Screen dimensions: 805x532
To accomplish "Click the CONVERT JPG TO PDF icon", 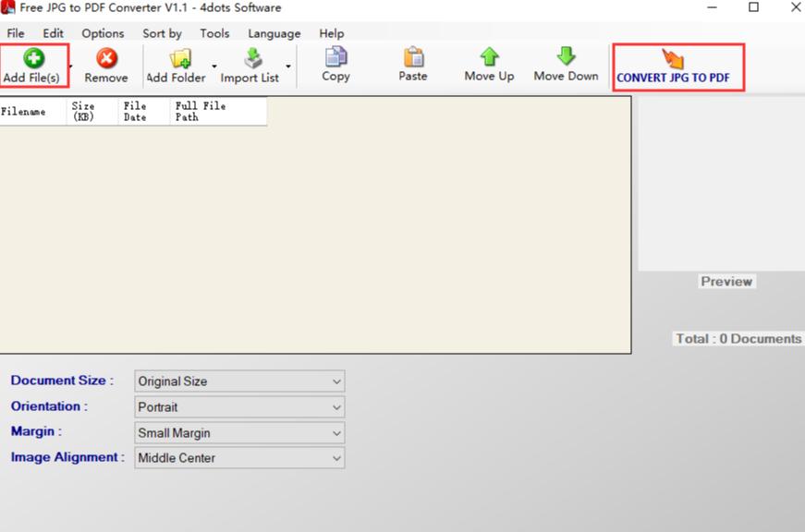I will tap(673, 58).
